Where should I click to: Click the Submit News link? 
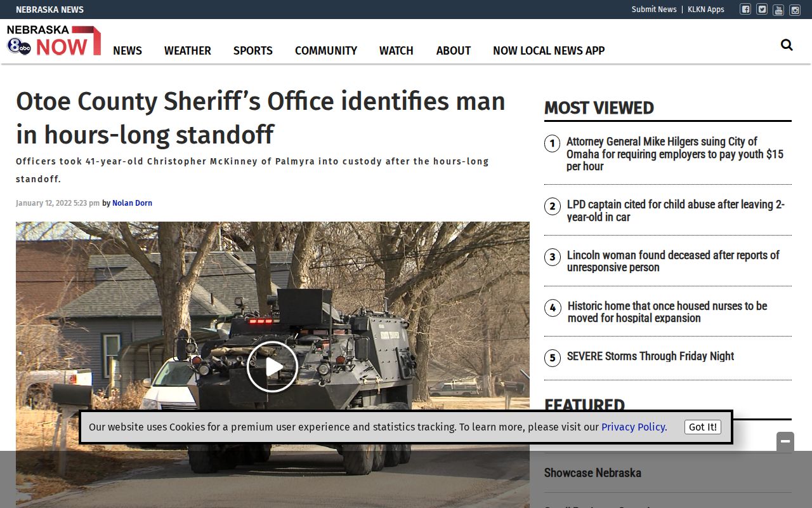point(654,10)
